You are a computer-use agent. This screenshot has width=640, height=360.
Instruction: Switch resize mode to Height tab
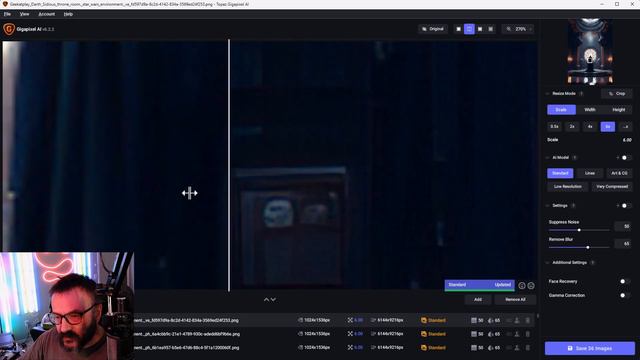tap(618, 110)
